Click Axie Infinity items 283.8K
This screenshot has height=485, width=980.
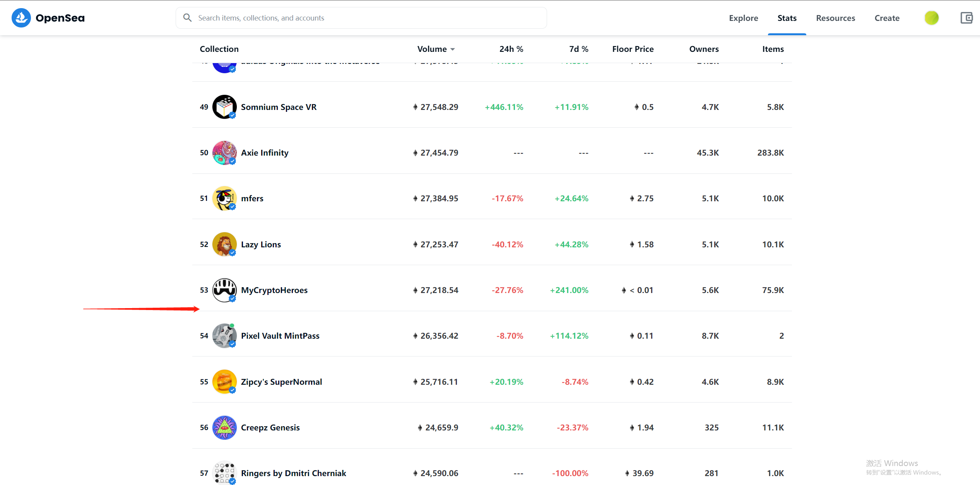[770, 153]
